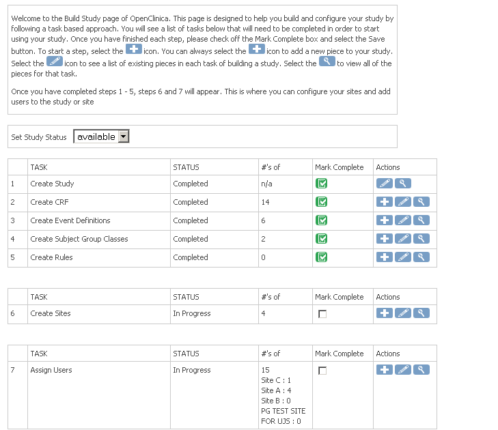Image resolution: width=498 pixels, height=430 pixels.
Task: Click the edit pencil icon for Create Sites
Action: click(x=403, y=313)
